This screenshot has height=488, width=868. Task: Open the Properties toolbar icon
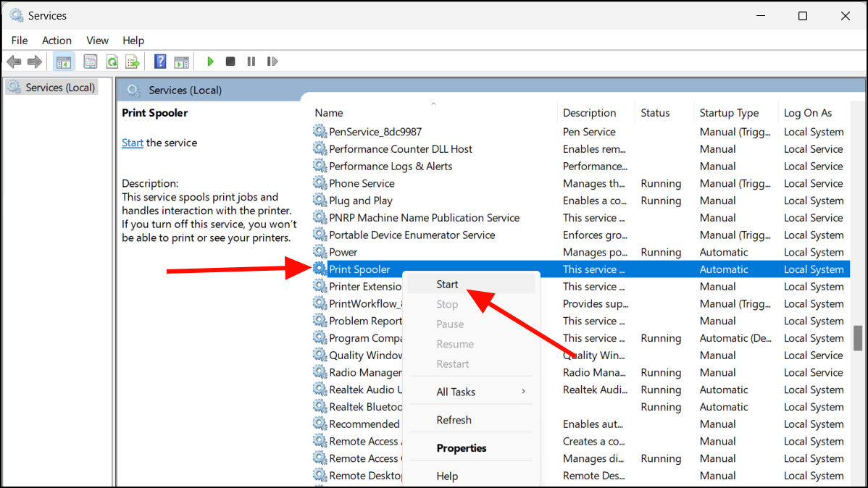[x=90, y=61]
